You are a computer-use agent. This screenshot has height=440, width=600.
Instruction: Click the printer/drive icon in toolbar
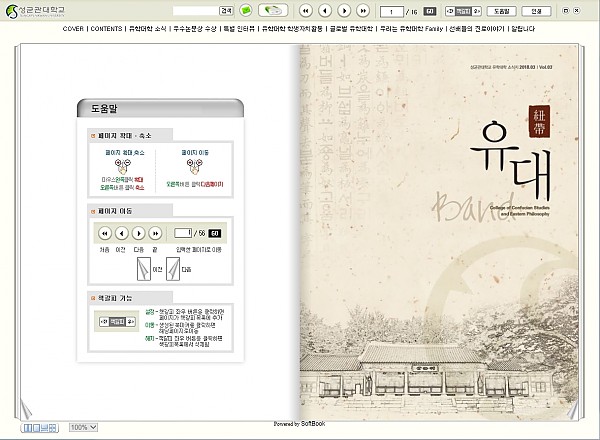273,10
